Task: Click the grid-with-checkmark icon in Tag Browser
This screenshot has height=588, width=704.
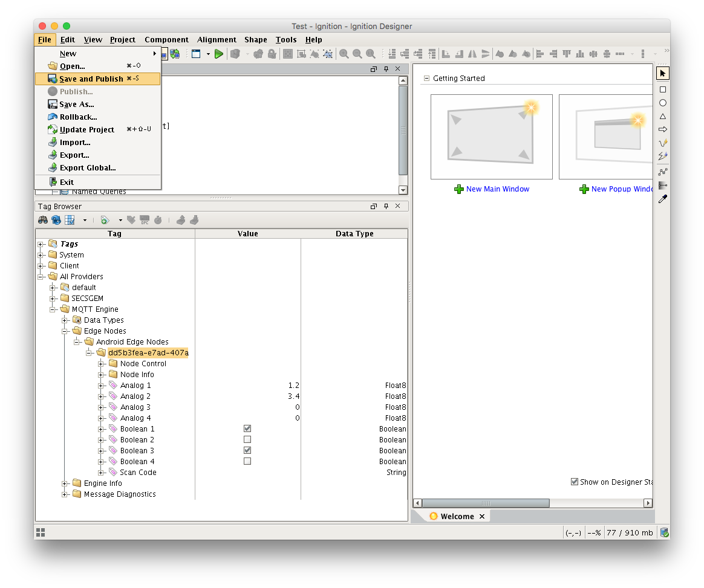Action: (x=70, y=220)
